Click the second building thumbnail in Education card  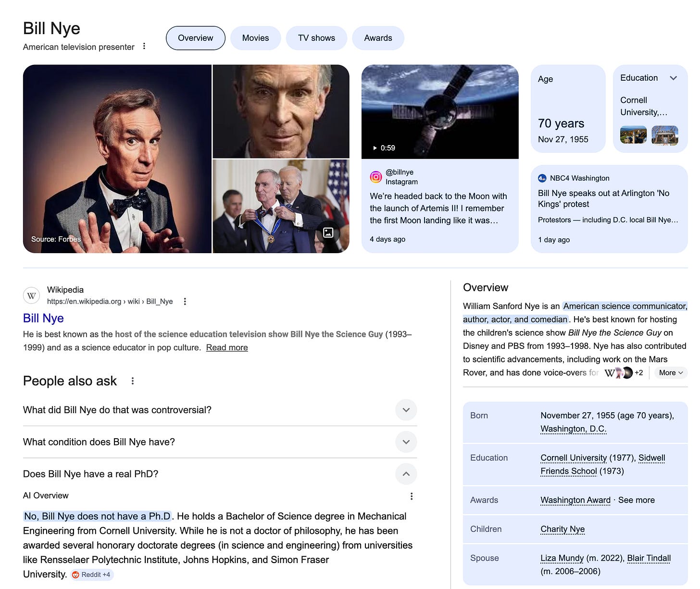(x=665, y=135)
